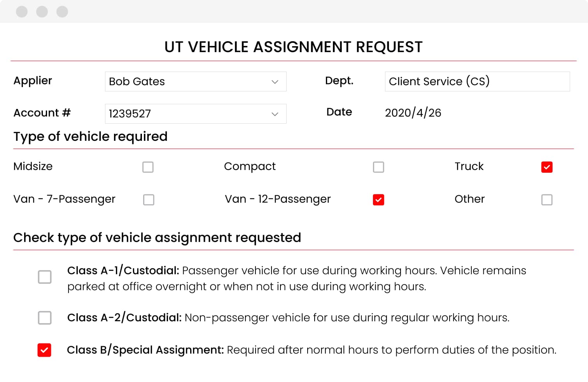Check Class A-2/Custodial assignment box

(x=45, y=318)
